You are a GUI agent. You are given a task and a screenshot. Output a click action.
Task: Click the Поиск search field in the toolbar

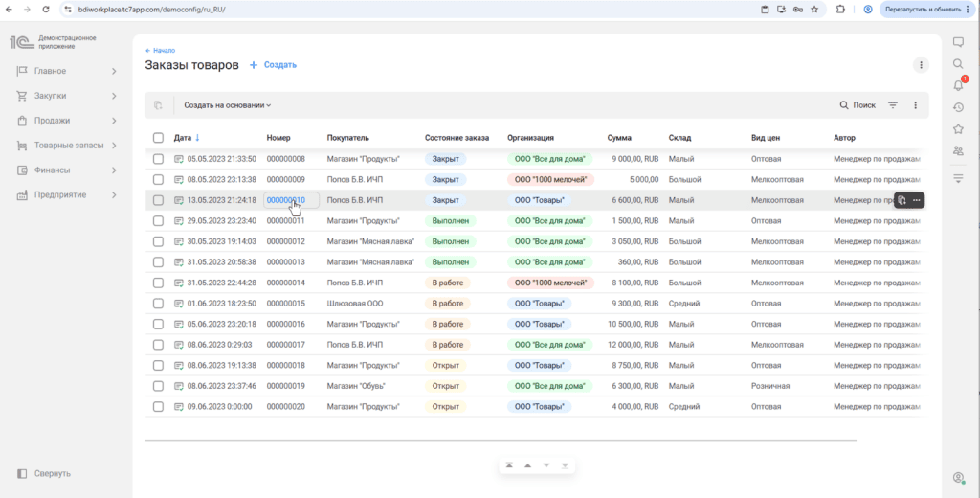(x=857, y=105)
